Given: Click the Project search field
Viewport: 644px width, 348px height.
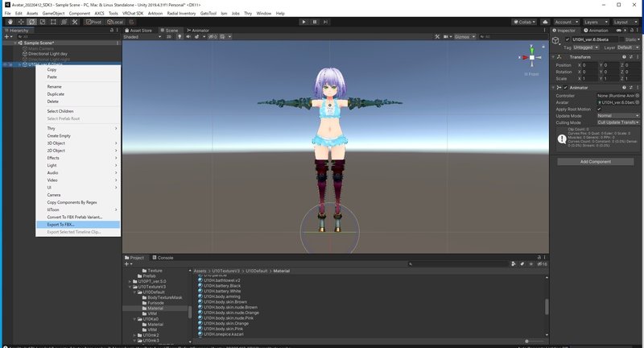Looking at the screenshot, I should click(x=458, y=263).
